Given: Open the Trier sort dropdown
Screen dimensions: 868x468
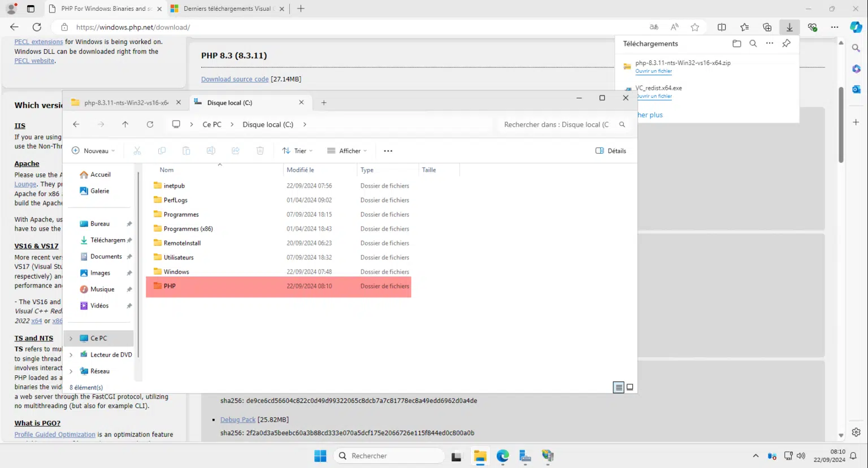Looking at the screenshot, I should point(297,151).
